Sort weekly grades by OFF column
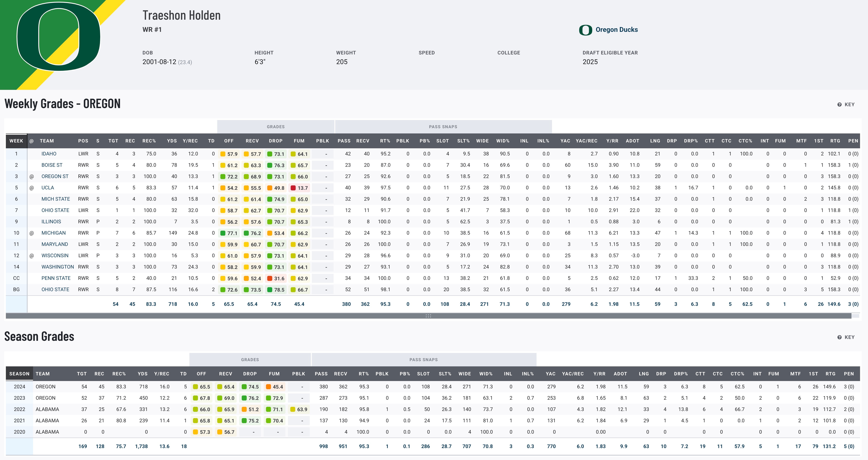868x460 pixels. [229, 141]
